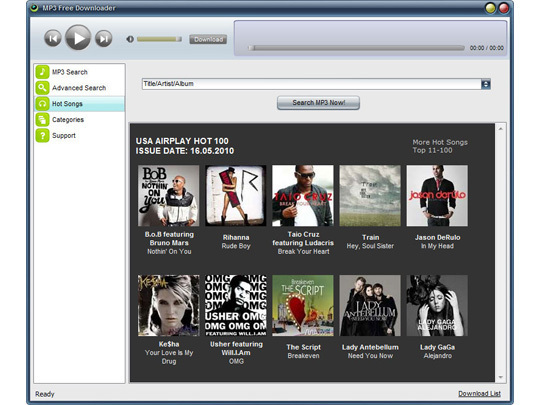Open More Hot Songs Top 11-100
Screen dimensions: 540x405
440,146
